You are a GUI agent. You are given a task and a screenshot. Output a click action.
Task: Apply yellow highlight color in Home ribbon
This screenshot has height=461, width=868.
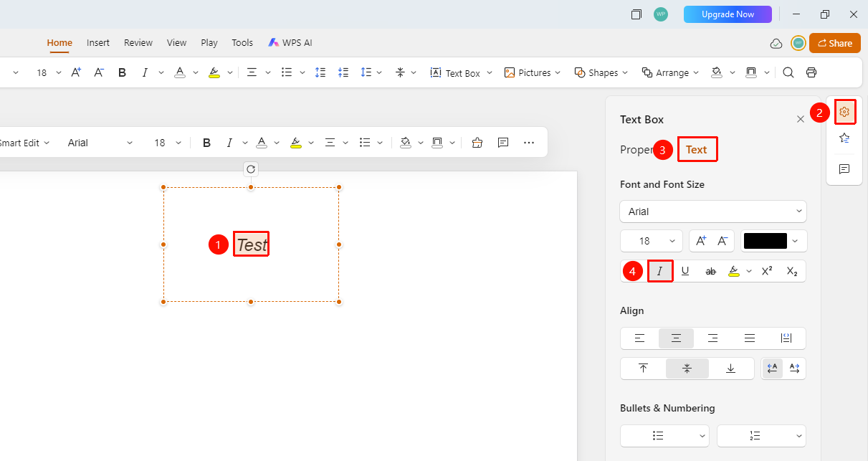214,72
